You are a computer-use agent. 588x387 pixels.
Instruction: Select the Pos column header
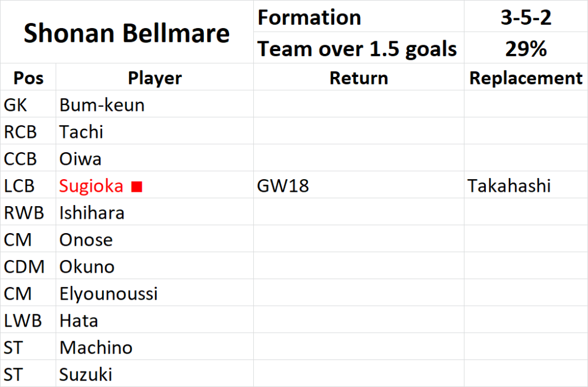click(28, 77)
